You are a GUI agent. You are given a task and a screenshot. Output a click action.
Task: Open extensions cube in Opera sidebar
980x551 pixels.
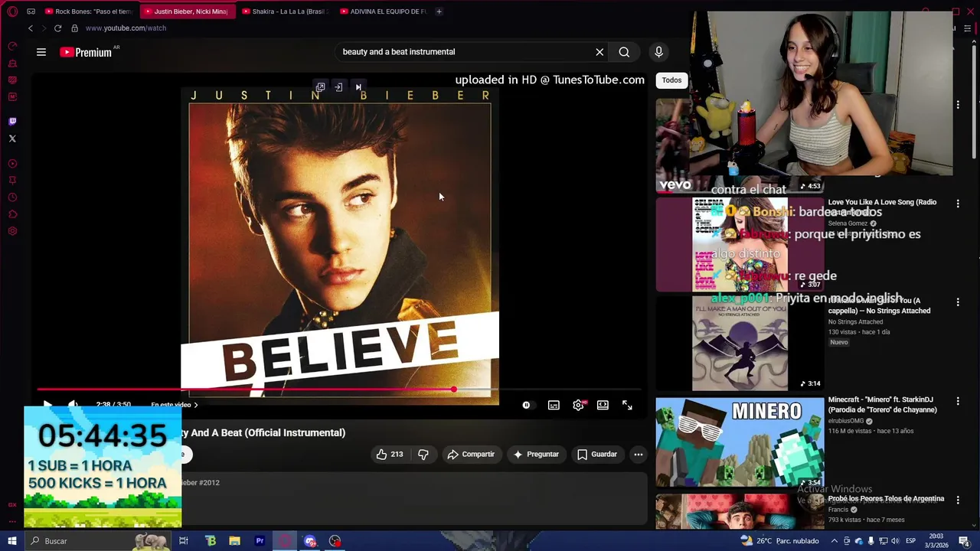(x=12, y=214)
